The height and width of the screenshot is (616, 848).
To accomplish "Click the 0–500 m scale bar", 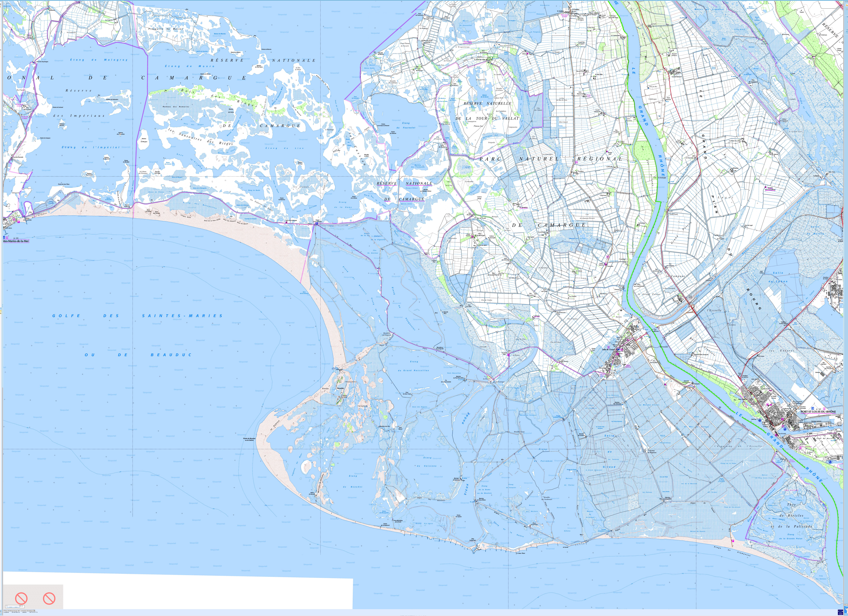I will (x=15, y=607).
